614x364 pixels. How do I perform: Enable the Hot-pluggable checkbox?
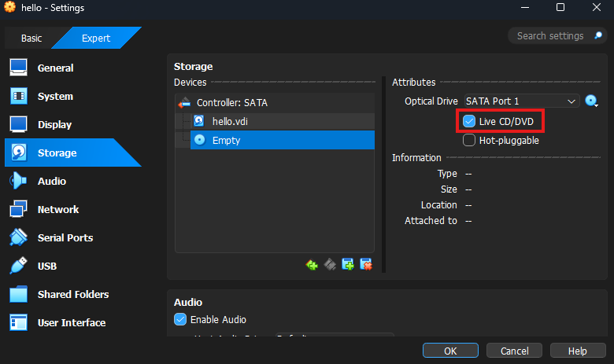point(469,140)
